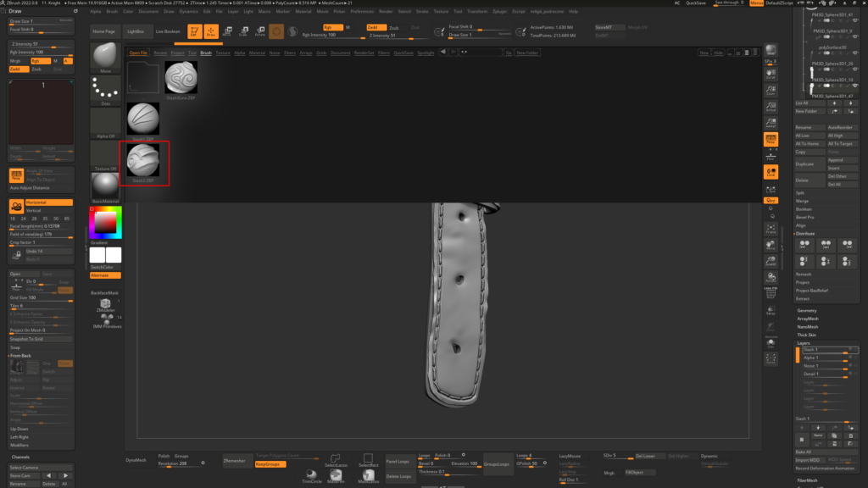Select the TrimCircle brush icon
868x488 pixels.
pyautogui.click(x=312, y=476)
